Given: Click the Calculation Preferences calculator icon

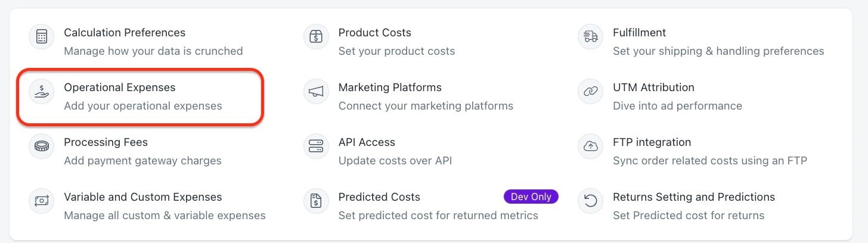Looking at the screenshot, I should tap(42, 37).
